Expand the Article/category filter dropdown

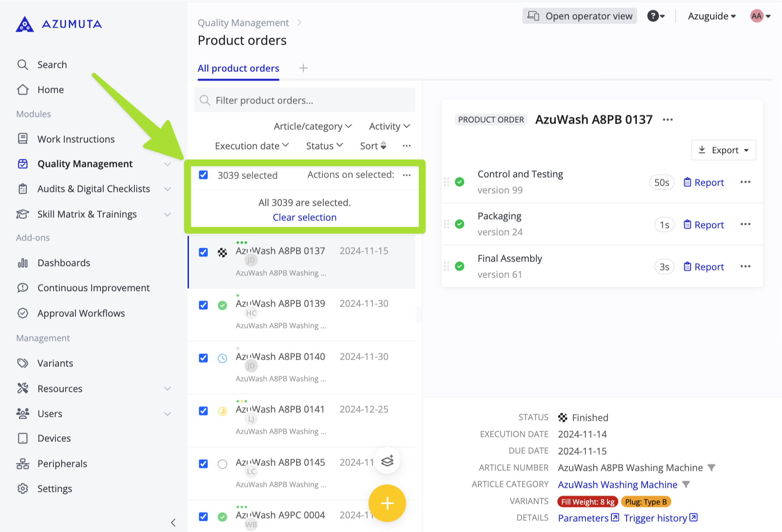(x=313, y=126)
